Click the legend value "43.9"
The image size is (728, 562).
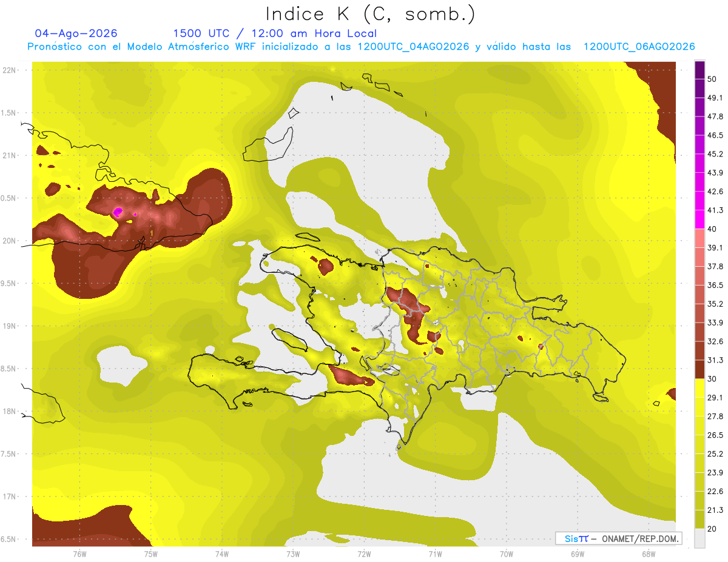(715, 173)
